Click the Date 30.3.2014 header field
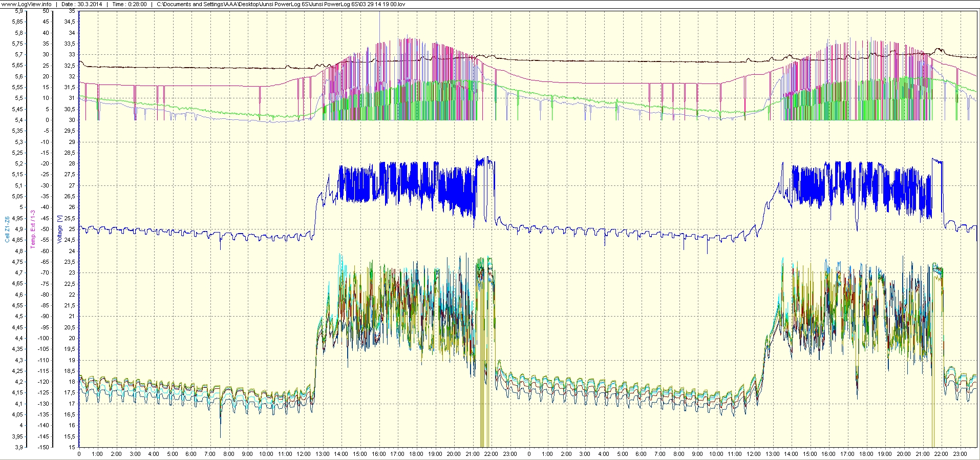The width and height of the screenshot is (980, 460). point(81,4)
